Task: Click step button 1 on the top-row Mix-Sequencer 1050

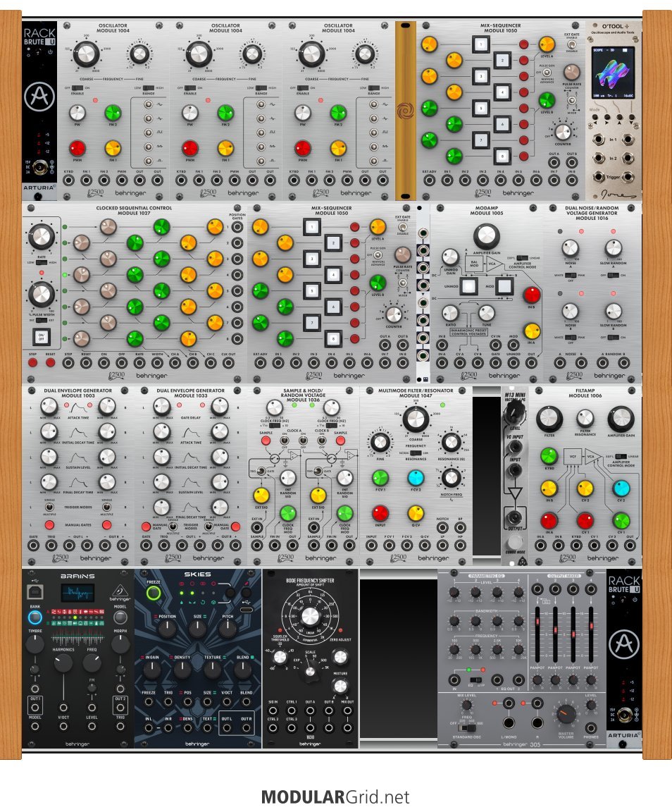Action: (480, 44)
